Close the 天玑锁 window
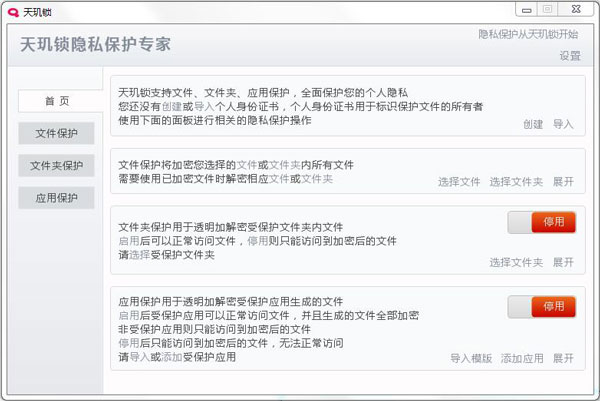 click(x=576, y=10)
